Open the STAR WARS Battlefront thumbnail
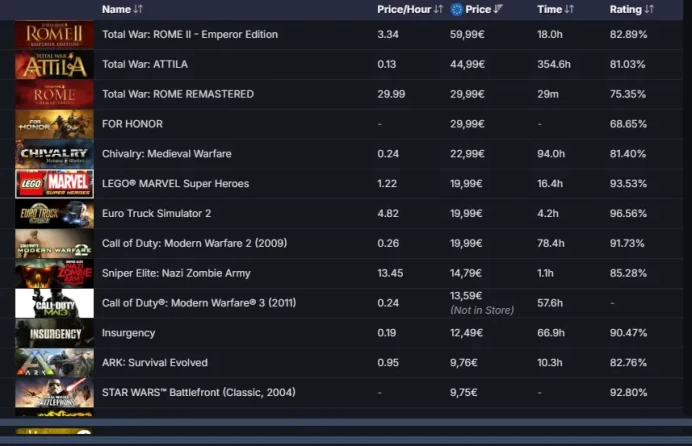 [54, 393]
